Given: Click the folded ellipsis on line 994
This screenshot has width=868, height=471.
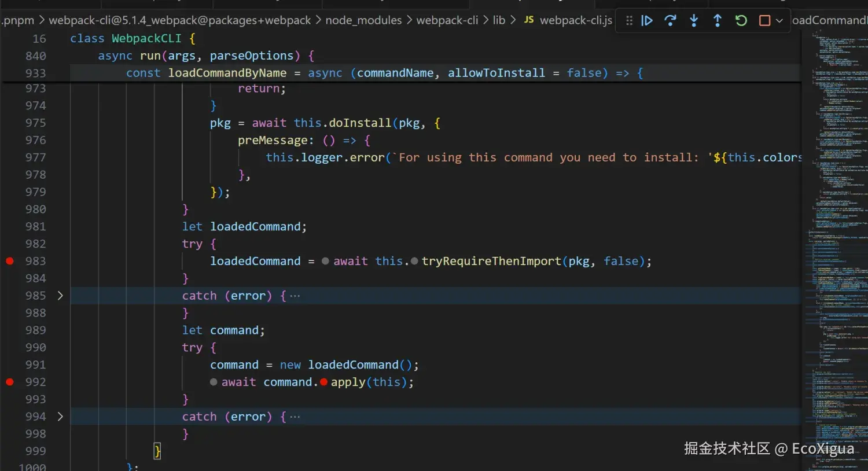Looking at the screenshot, I should pyautogui.click(x=295, y=417).
